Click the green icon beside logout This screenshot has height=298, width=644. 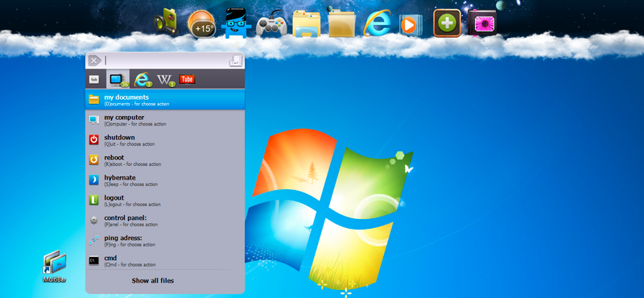tap(94, 201)
